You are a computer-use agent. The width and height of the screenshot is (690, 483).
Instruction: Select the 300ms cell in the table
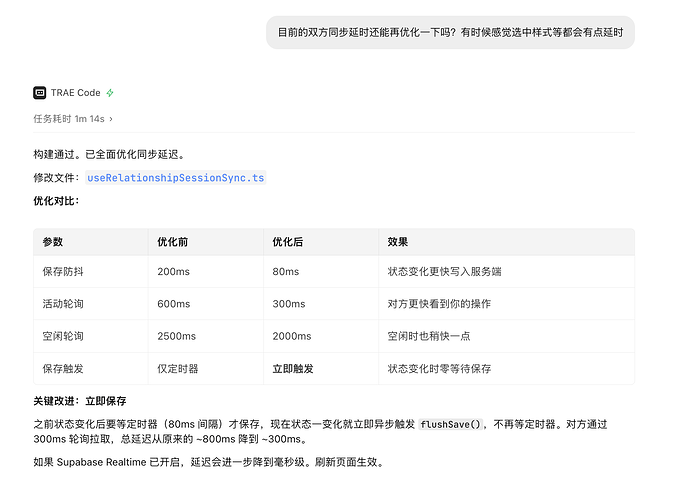[x=321, y=304]
